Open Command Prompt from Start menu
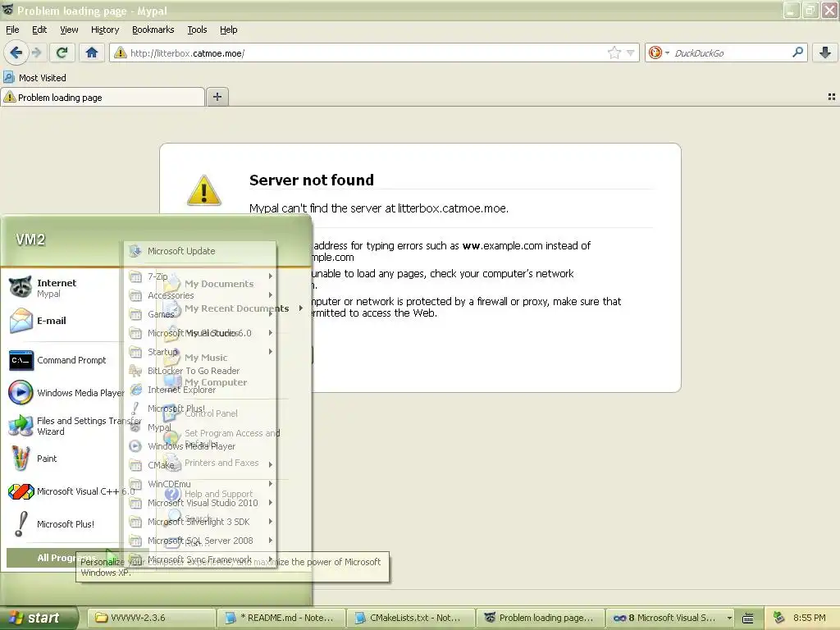 pyautogui.click(x=64, y=360)
